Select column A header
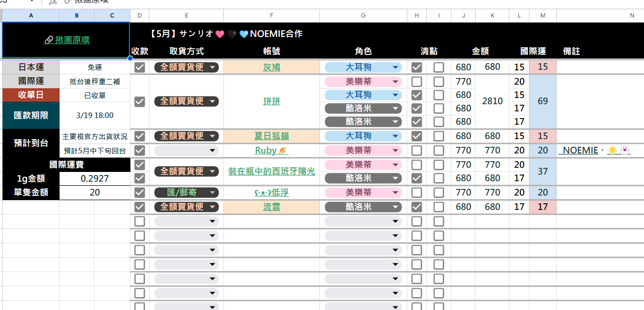This screenshot has height=310, width=644. [31, 15]
